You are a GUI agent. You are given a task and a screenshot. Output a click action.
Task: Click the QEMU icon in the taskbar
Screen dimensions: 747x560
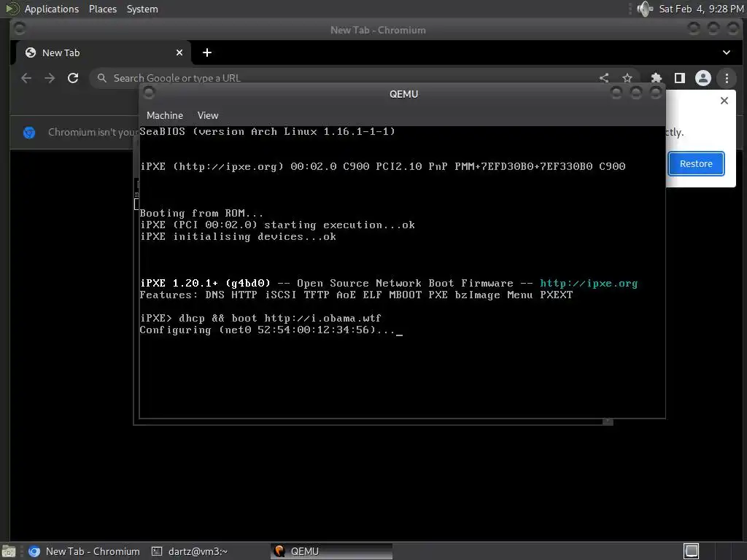coord(279,551)
